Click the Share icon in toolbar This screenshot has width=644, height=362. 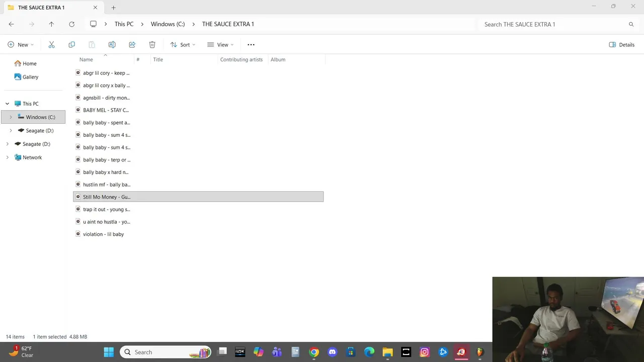pos(132,45)
